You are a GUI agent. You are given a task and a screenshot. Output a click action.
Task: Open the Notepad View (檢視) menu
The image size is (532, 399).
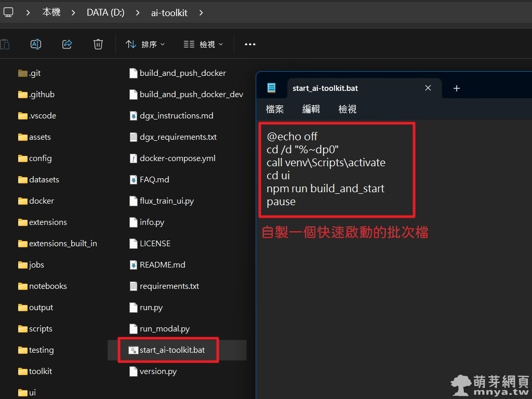click(348, 109)
